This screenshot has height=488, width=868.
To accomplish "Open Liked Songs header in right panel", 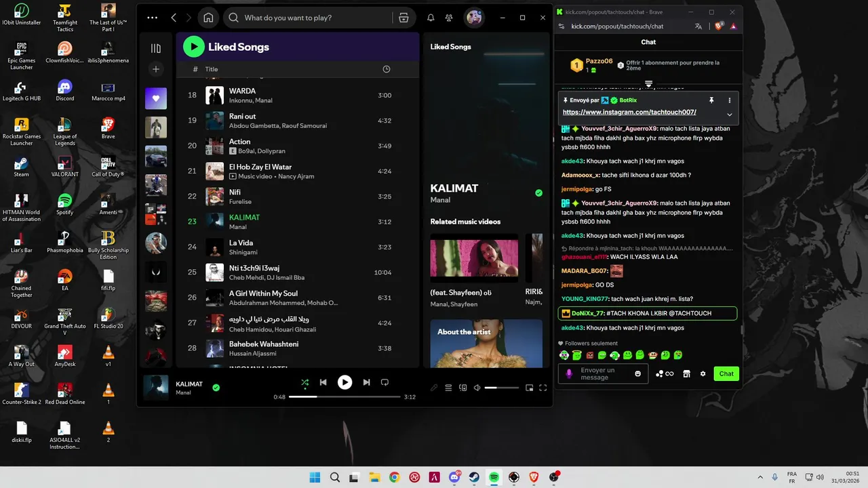I will pos(450,47).
